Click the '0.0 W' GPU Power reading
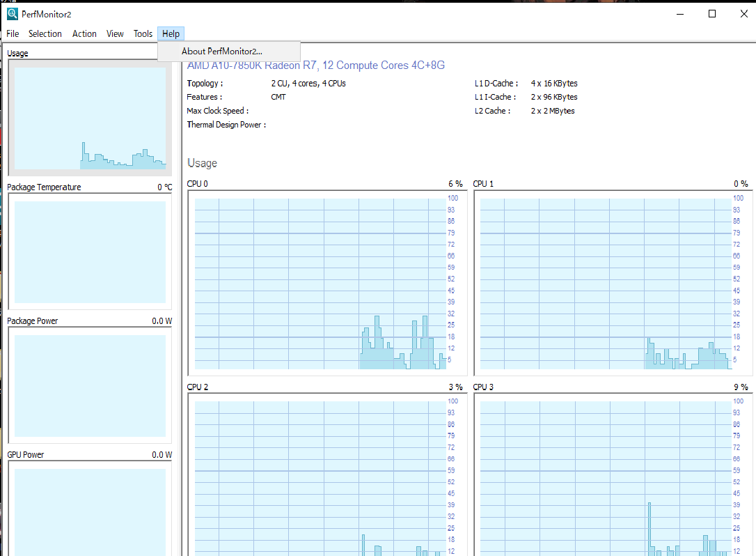The image size is (756, 556). tap(162, 455)
